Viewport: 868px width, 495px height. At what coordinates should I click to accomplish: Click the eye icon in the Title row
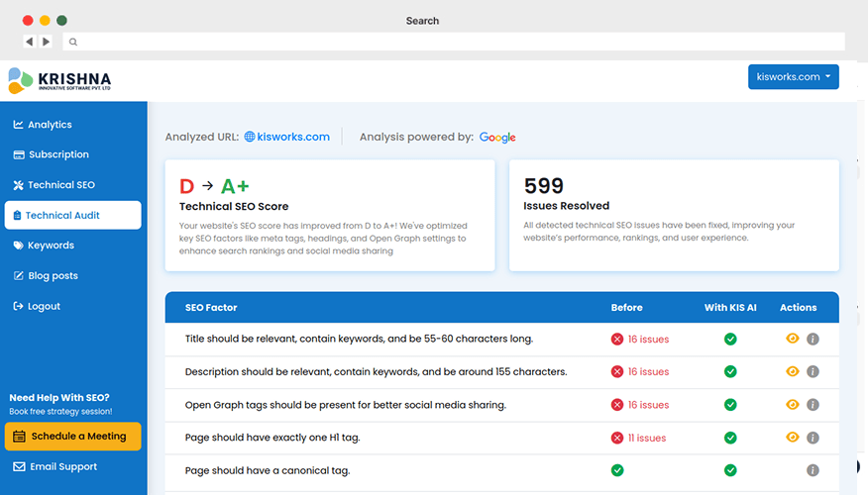(792, 339)
